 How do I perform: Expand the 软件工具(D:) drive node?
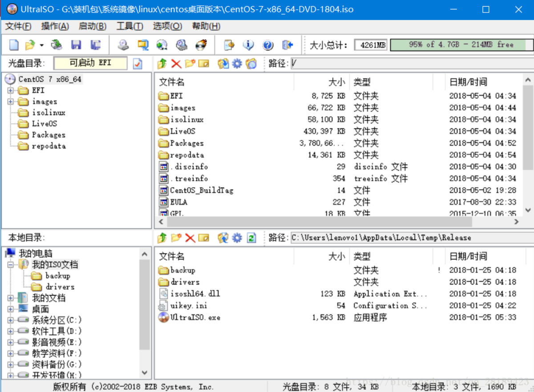click(x=11, y=331)
